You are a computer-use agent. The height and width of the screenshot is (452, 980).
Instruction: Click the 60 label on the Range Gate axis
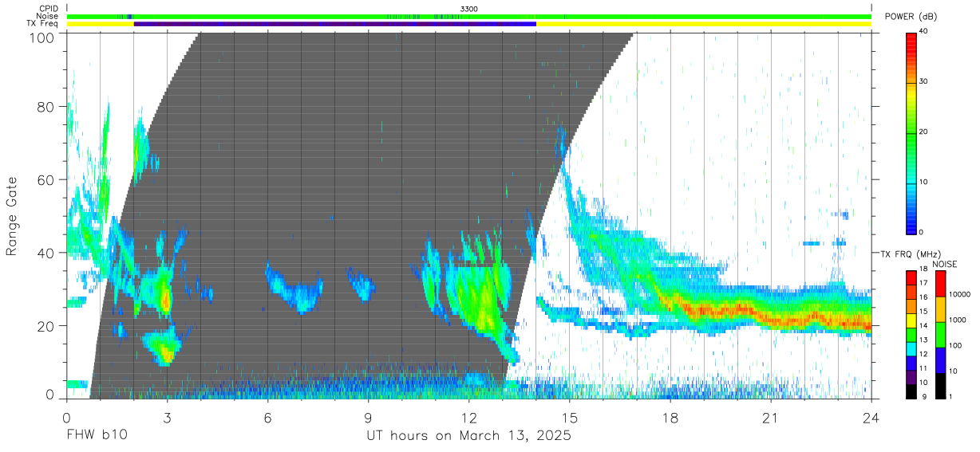pyautogui.click(x=46, y=180)
